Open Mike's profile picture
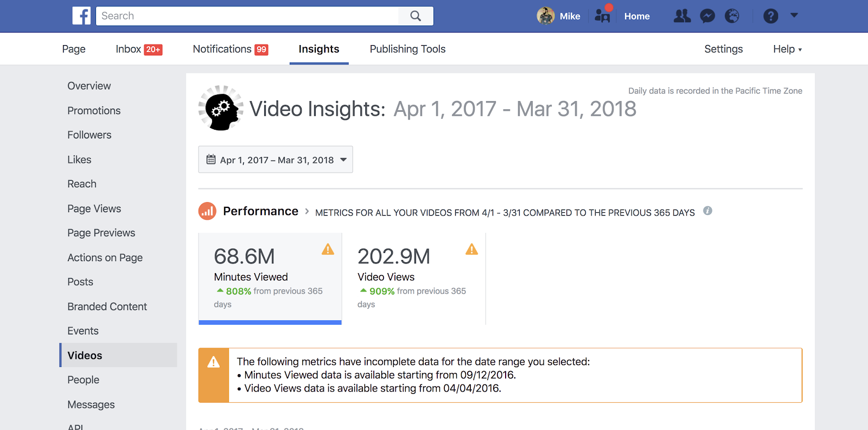Viewport: 868px width, 430px height. [x=546, y=16]
